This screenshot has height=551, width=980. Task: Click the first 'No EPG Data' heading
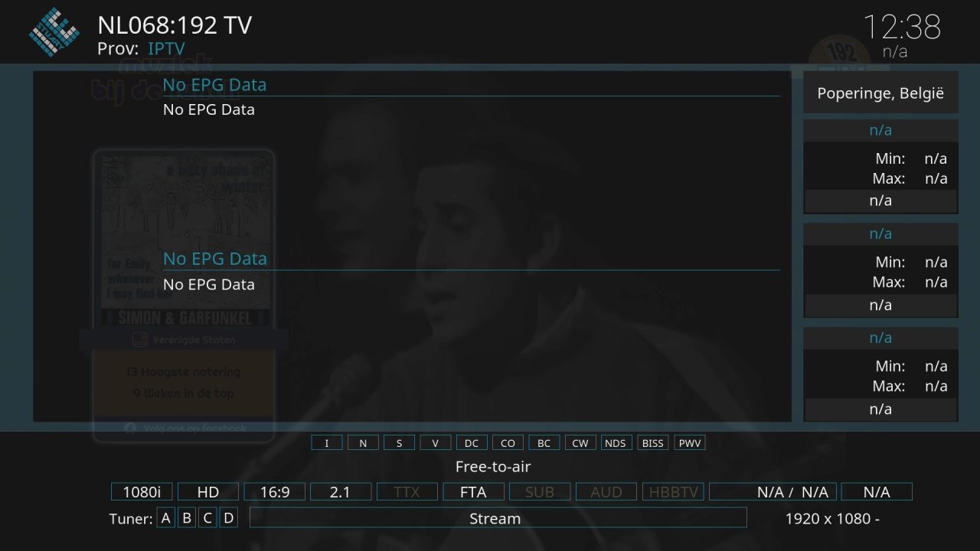pyautogui.click(x=214, y=85)
